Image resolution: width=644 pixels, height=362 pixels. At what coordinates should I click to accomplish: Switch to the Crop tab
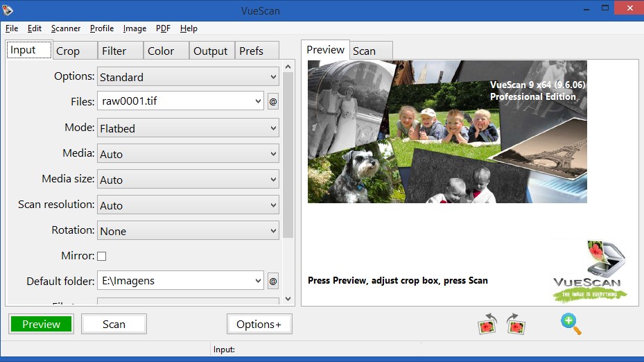click(74, 51)
